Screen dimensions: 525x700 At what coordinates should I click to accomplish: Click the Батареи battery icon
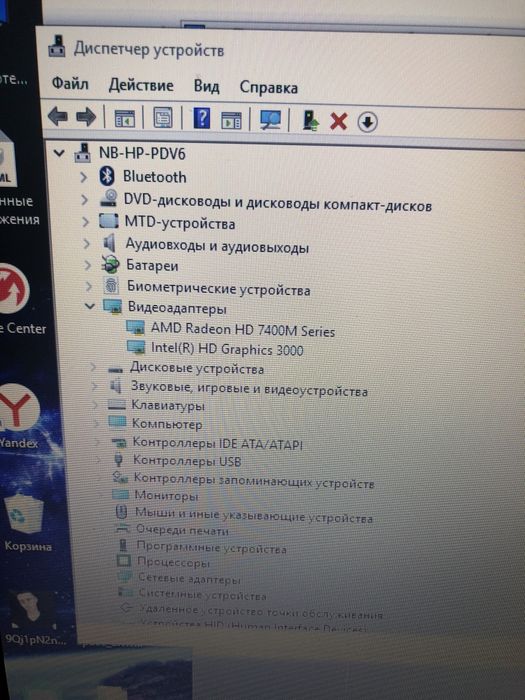tap(110, 264)
